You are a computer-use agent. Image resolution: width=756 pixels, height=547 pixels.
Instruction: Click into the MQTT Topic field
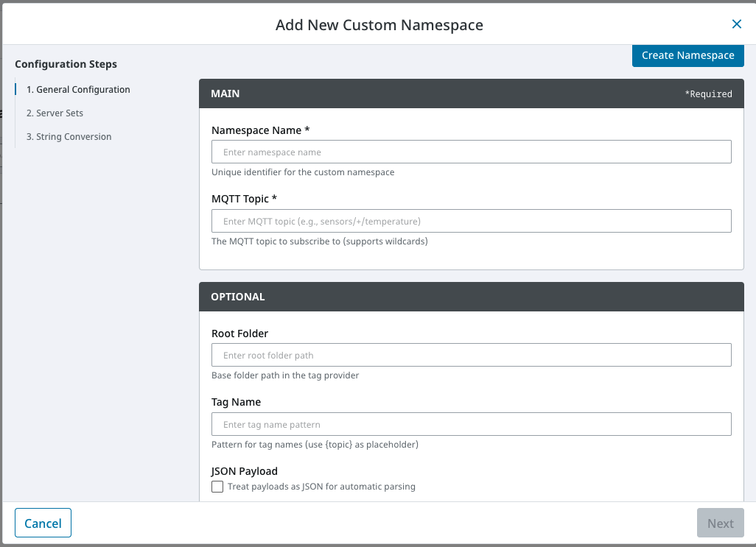point(471,221)
